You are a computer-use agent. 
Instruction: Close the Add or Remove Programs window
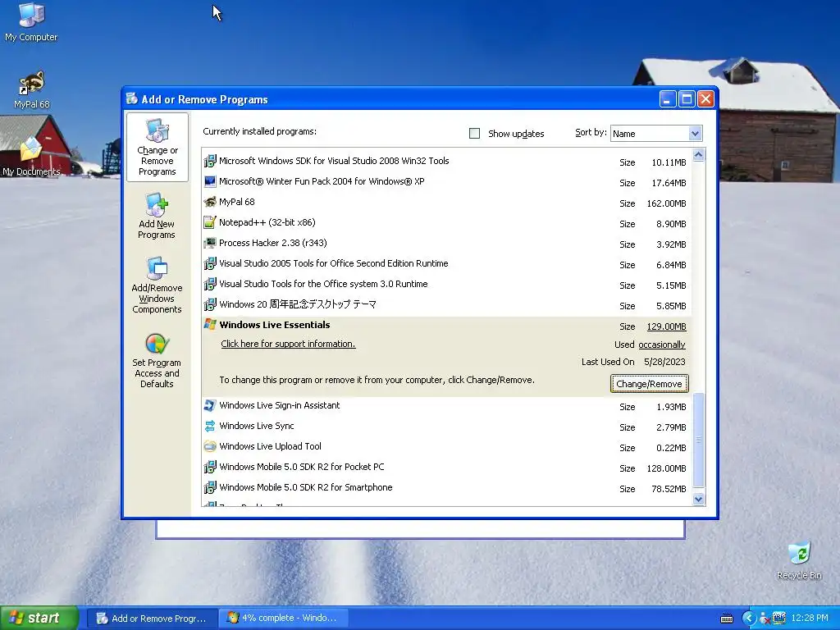(x=706, y=99)
